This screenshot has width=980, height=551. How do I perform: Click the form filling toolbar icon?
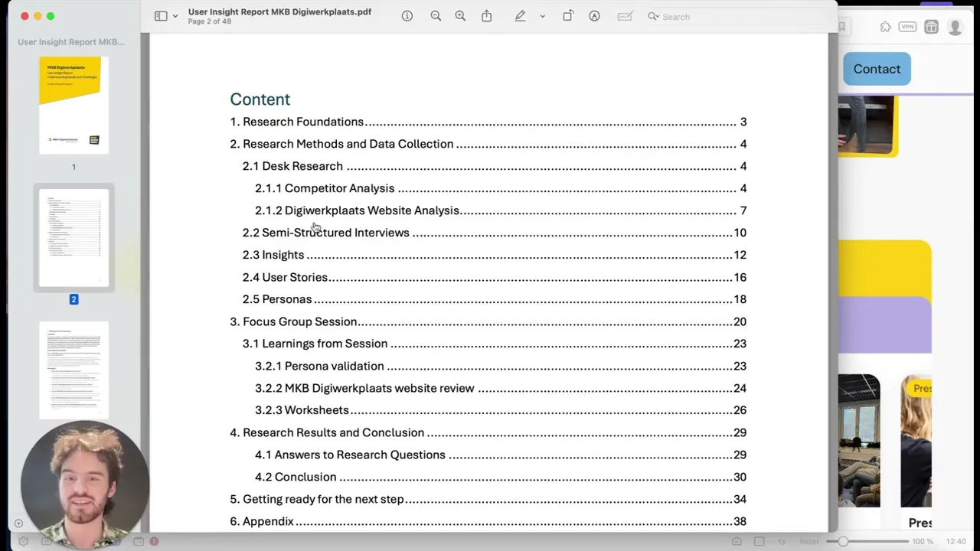(625, 16)
